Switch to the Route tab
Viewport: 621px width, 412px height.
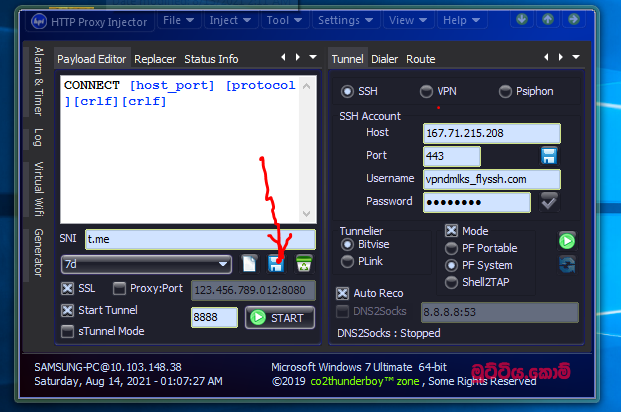pyautogui.click(x=421, y=59)
